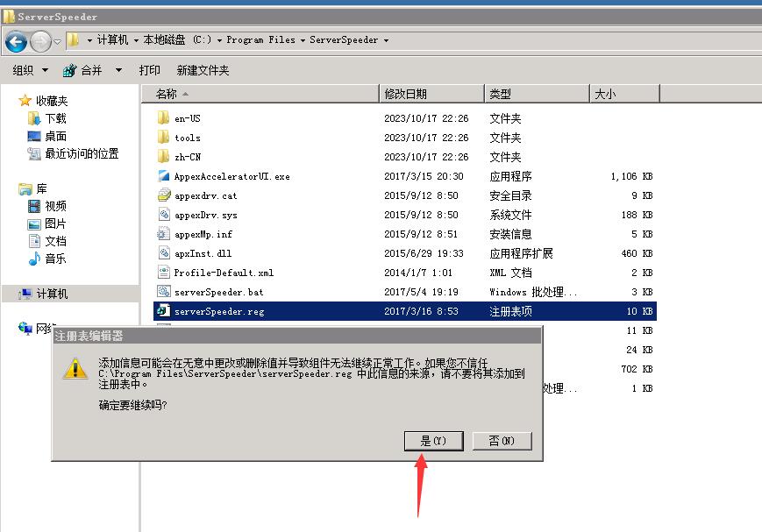Select the serverSpeeder.bat file icon
Screen dimensions: 762x532
point(163,292)
